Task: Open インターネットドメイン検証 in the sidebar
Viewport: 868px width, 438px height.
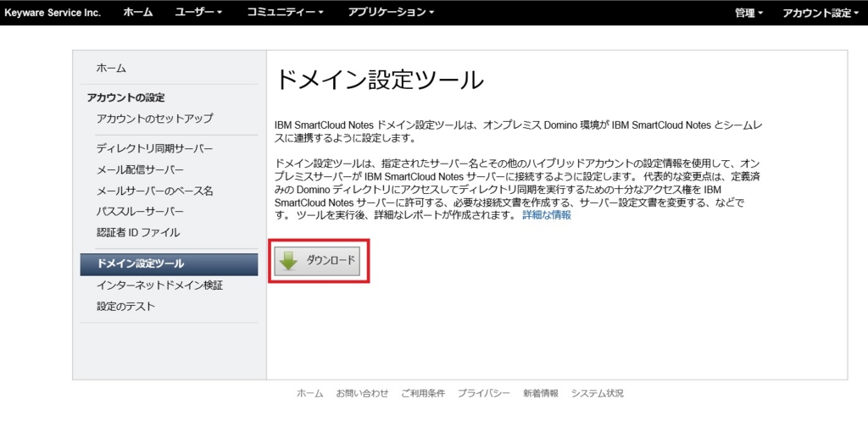Action: click(159, 286)
